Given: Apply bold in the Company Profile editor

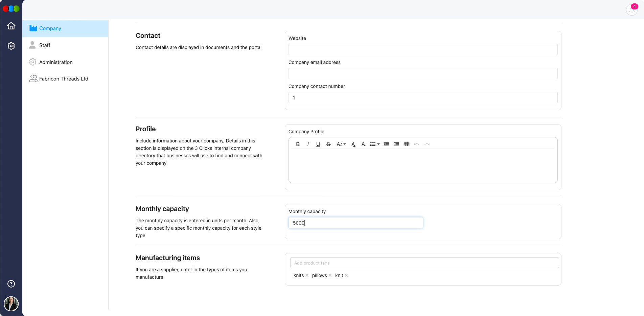Looking at the screenshot, I should [298, 144].
